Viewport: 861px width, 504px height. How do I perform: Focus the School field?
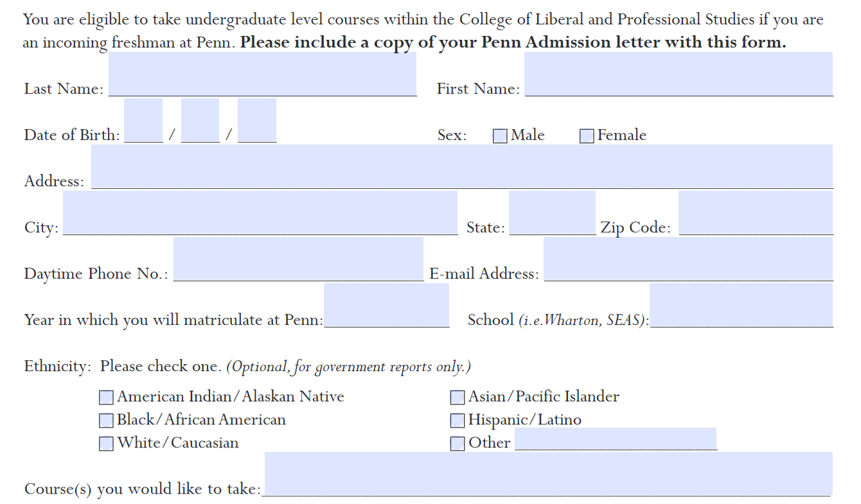pos(741,305)
